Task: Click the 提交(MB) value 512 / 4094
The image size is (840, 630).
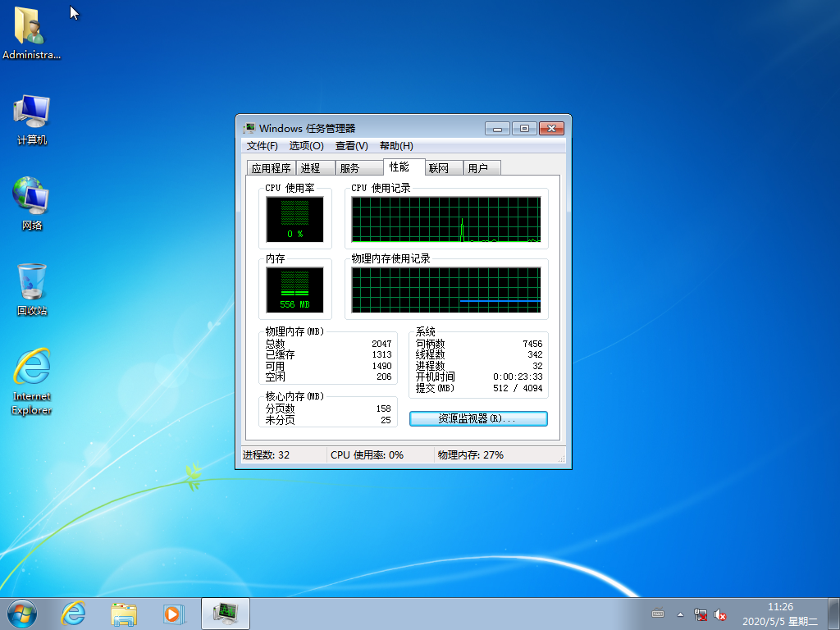Action: [518, 388]
